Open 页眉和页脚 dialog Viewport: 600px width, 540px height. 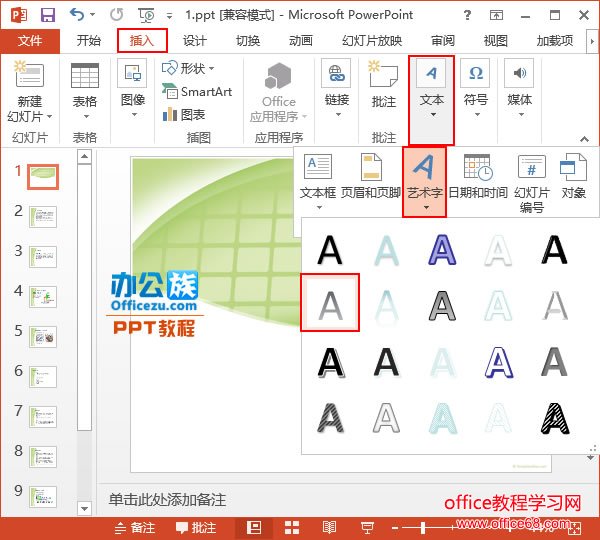pyautogui.click(x=371, y=177)
